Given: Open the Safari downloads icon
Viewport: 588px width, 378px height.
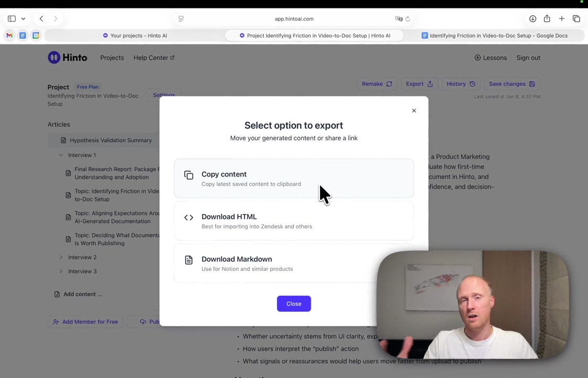Looking at the screenshot, I should click(532, 19).
